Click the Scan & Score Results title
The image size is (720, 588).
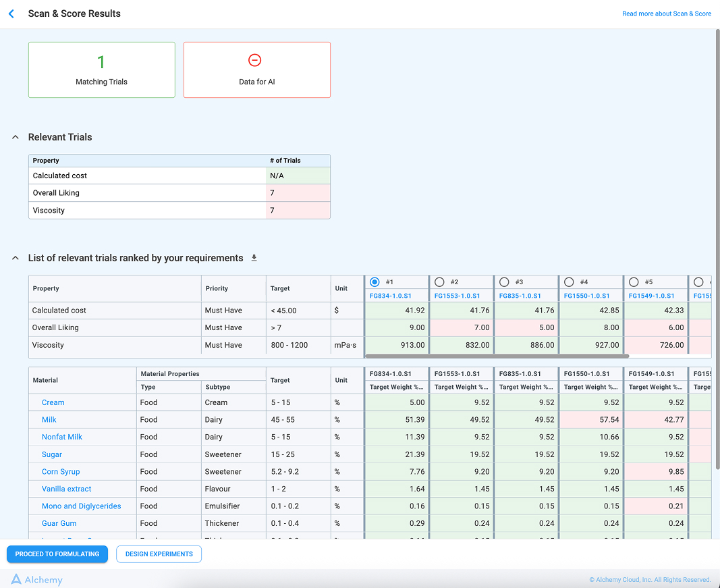point(74,14)
